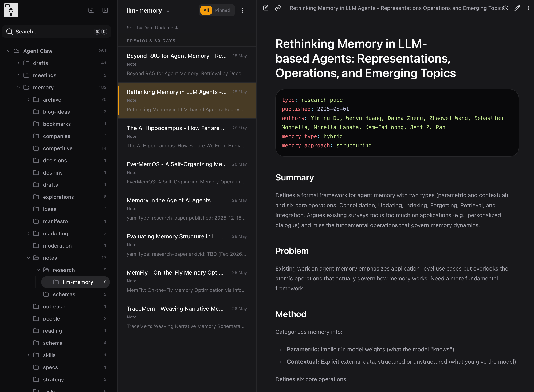534x392 pixels.
Task: Create a new note with compose icon
Action: coord(266,8)
